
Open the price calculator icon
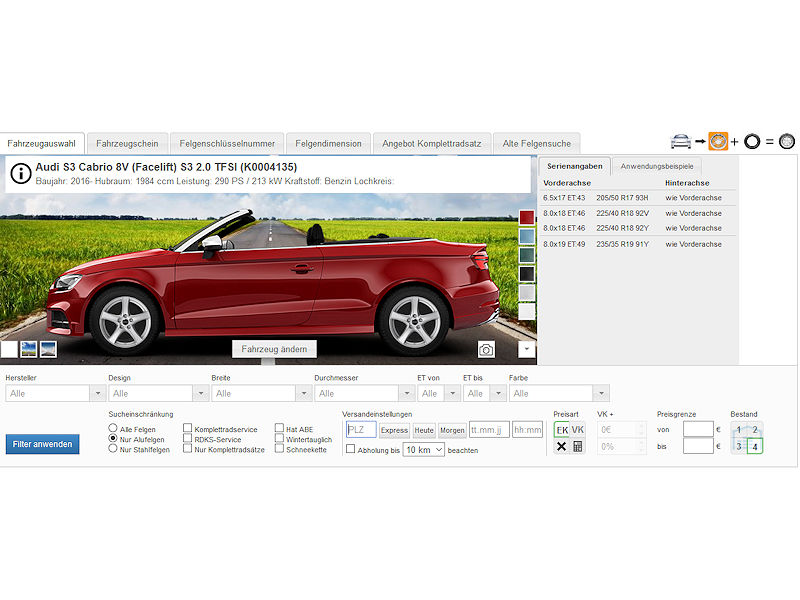pyautogui.click(x=578, y=446)
